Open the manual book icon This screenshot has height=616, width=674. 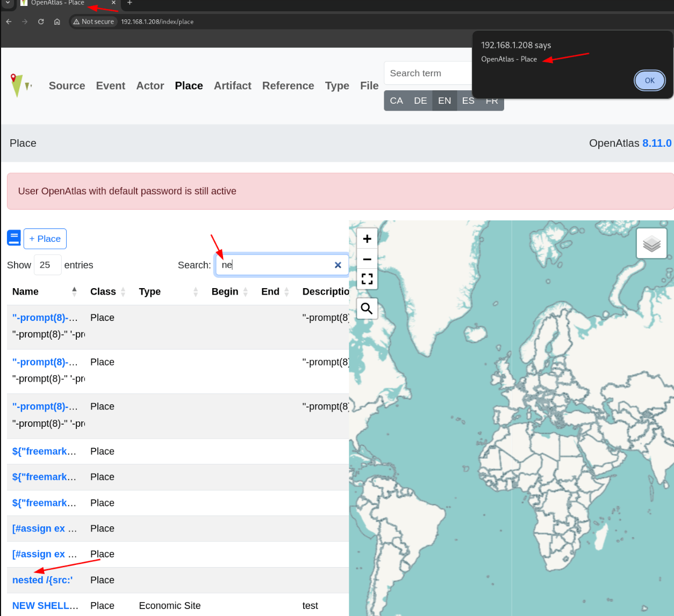pos(14,238)
